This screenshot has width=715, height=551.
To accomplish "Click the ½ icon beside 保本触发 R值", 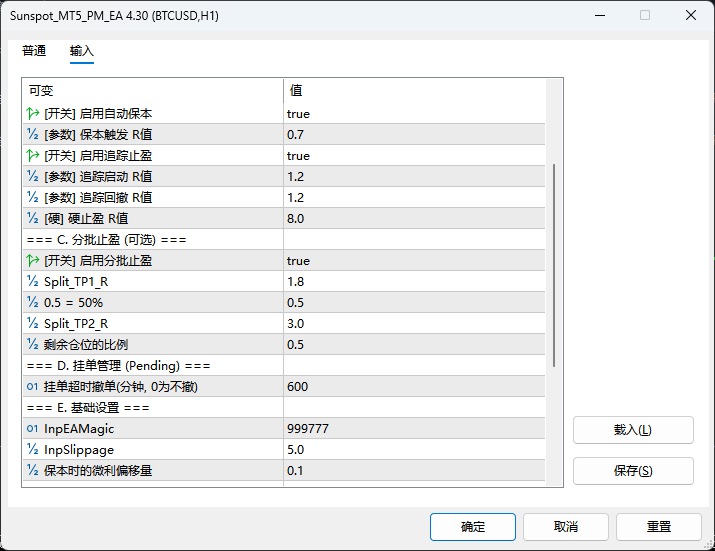I will point(33,134).
